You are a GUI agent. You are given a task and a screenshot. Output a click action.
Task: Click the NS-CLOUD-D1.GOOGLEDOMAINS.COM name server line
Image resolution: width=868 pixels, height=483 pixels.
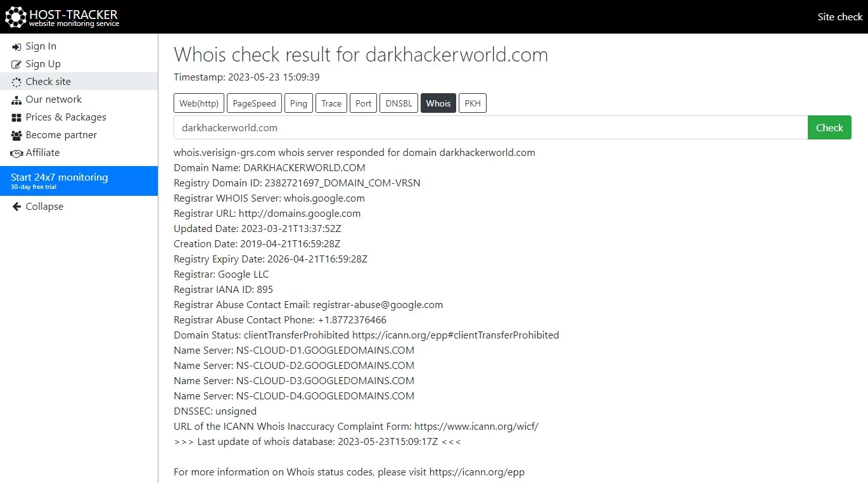294,351
